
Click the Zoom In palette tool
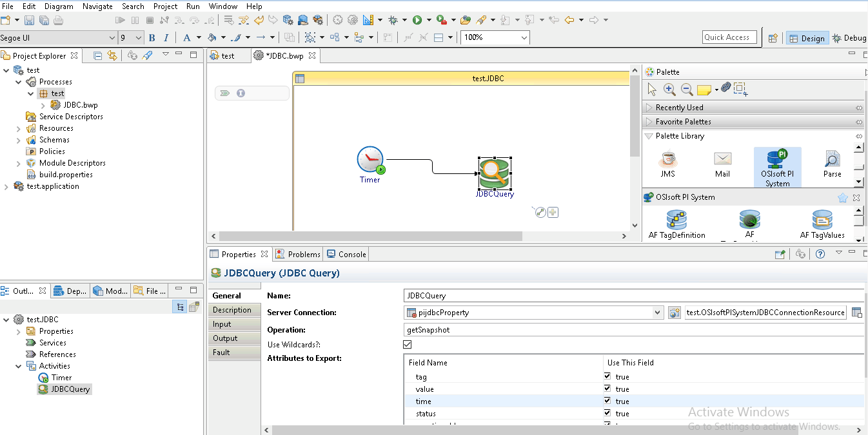tap(669, 90)
